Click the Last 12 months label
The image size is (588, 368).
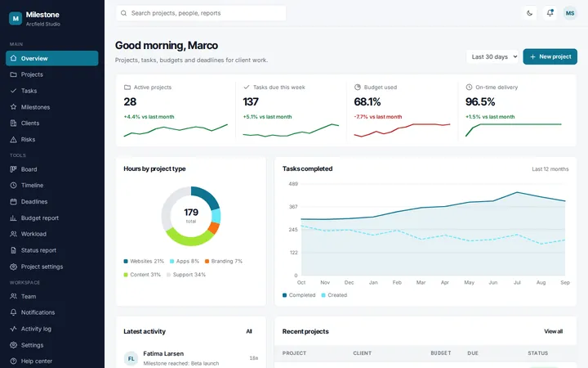pyautogui.click(x=550, y=169)
